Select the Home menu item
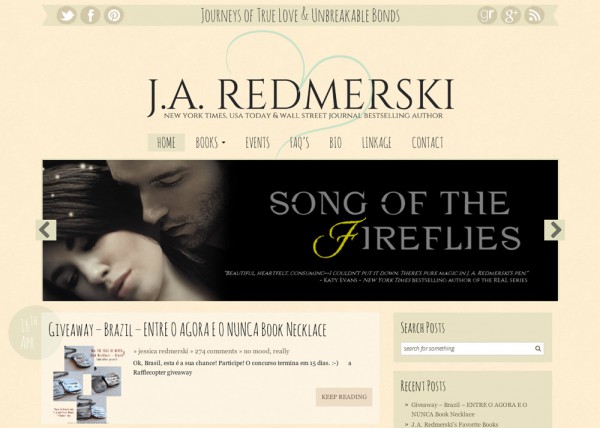600x428 pixels. (x=166, y=143)
